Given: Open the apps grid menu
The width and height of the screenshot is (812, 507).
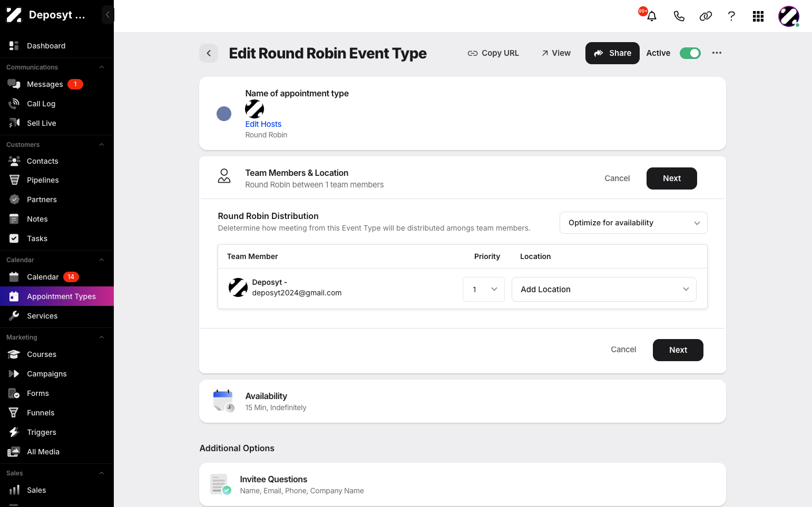Looking at the screenshot, I should pyautogui.click(x=758, y=16).
